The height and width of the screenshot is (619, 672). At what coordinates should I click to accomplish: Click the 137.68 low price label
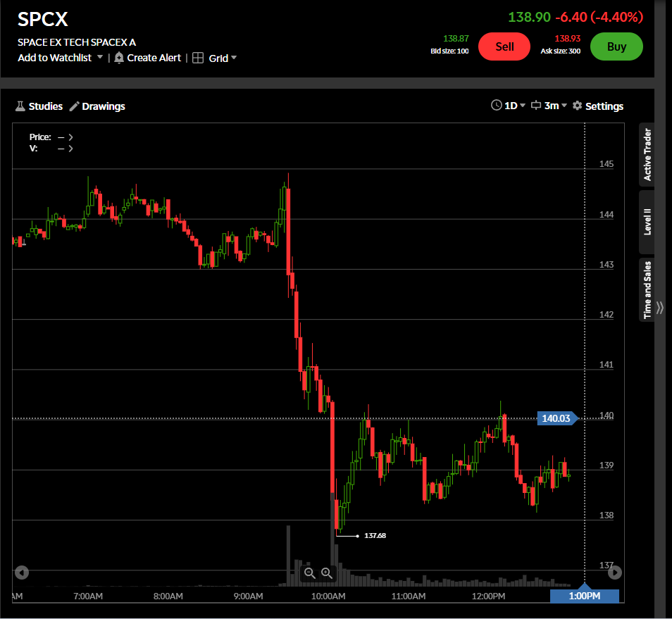(x=375, y=535)
